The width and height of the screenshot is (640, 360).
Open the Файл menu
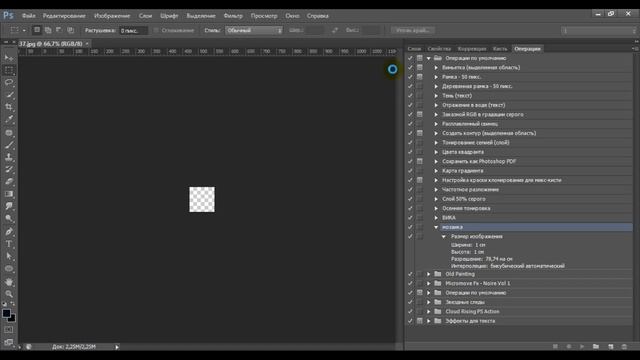(29, 16)
